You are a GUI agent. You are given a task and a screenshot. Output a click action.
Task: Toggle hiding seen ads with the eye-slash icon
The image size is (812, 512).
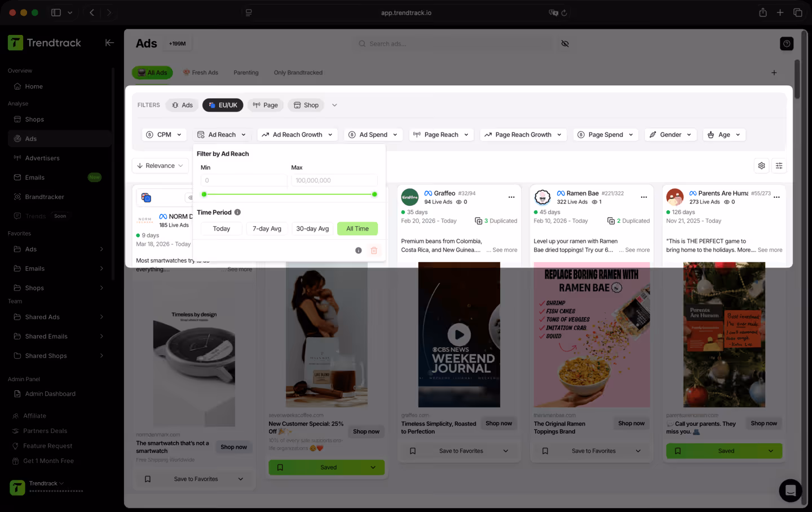565,43
